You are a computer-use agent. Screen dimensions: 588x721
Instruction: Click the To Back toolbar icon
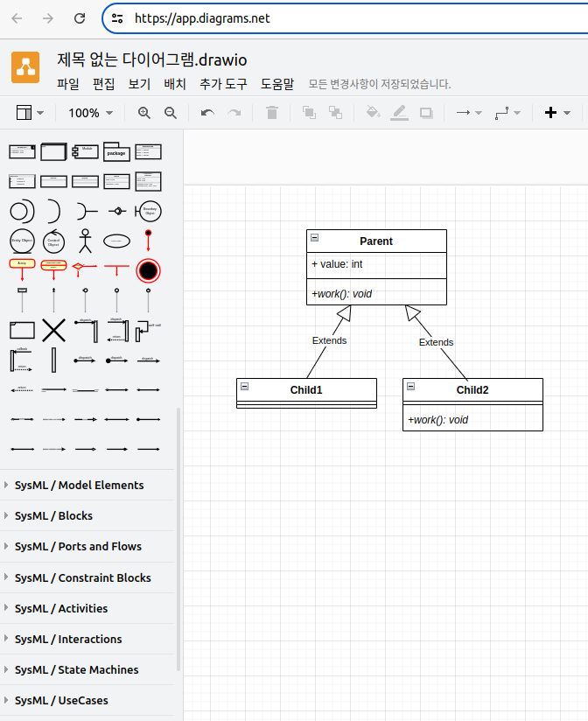point(336,112)
